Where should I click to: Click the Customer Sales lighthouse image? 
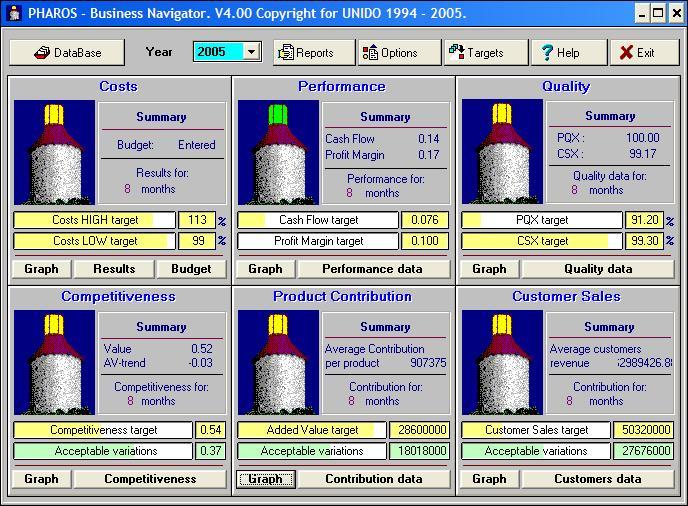502,362
